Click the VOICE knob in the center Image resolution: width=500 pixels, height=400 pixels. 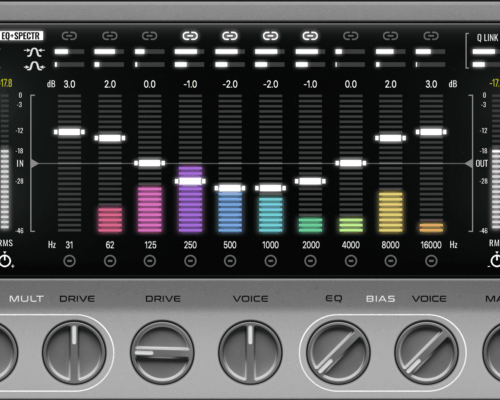(250, 353)
